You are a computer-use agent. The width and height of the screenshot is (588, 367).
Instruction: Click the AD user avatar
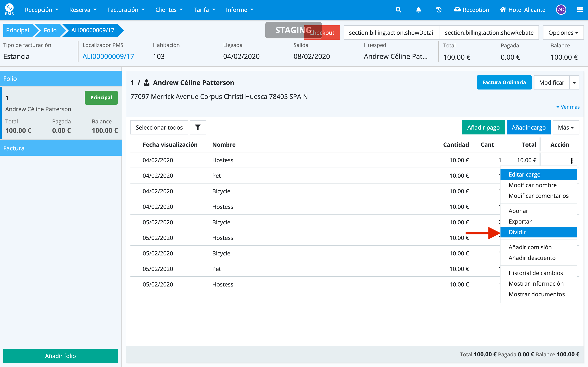[x=561, y=10]
